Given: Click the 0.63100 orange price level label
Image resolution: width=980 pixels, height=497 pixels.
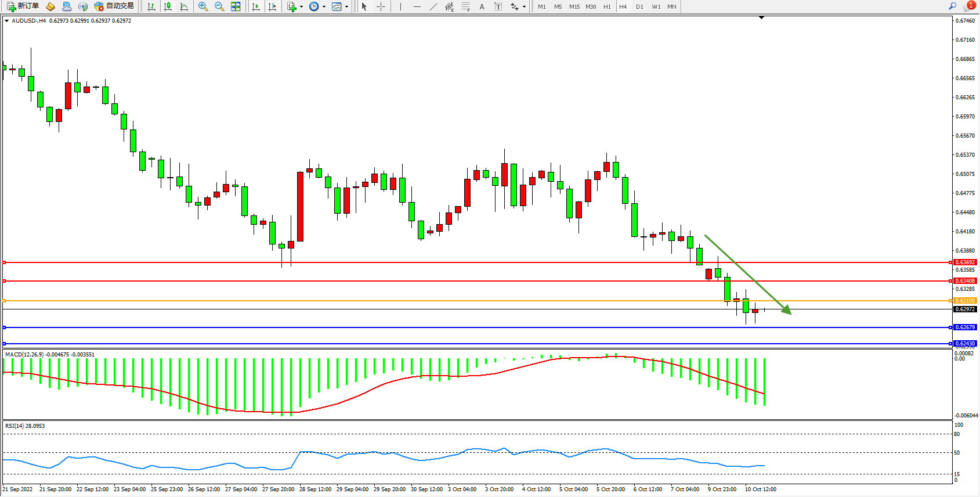Looking at the screenshot, I should [965, 301].
